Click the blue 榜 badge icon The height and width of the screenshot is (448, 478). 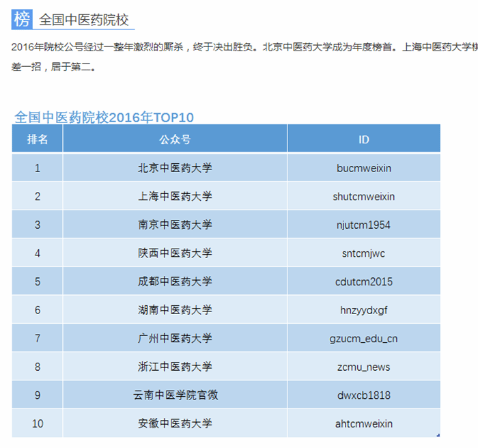pos(22,19)
